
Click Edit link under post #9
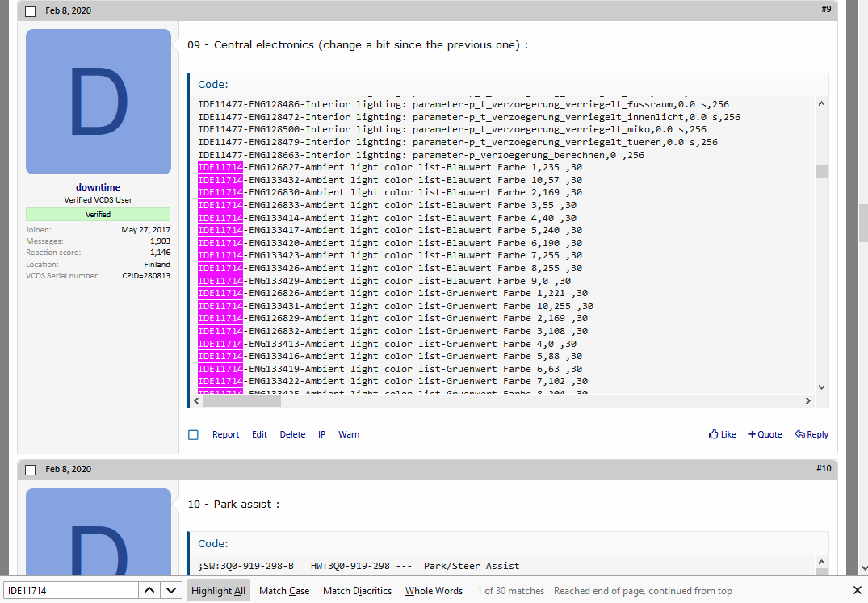point(259,434)
